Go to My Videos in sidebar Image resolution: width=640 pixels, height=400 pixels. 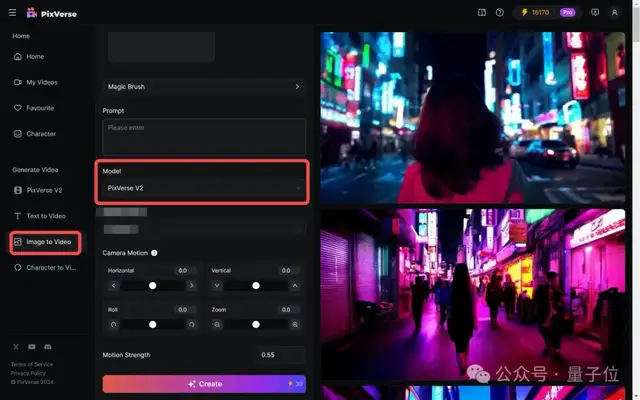click(41, 82)
